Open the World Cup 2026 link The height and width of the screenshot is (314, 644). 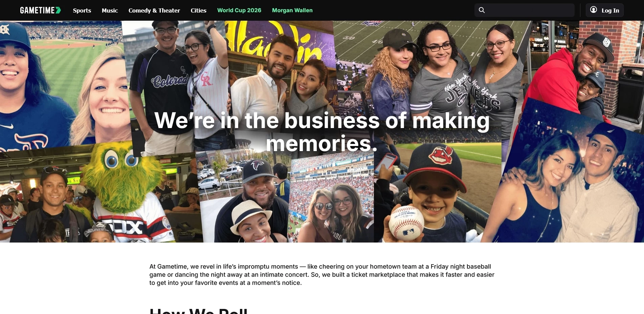(239, 11)
